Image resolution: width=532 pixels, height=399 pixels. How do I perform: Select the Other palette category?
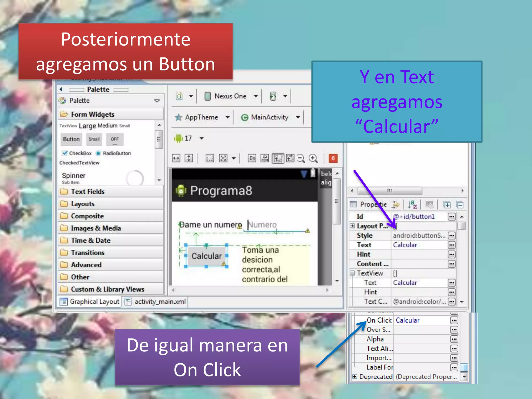pos(111,277)
